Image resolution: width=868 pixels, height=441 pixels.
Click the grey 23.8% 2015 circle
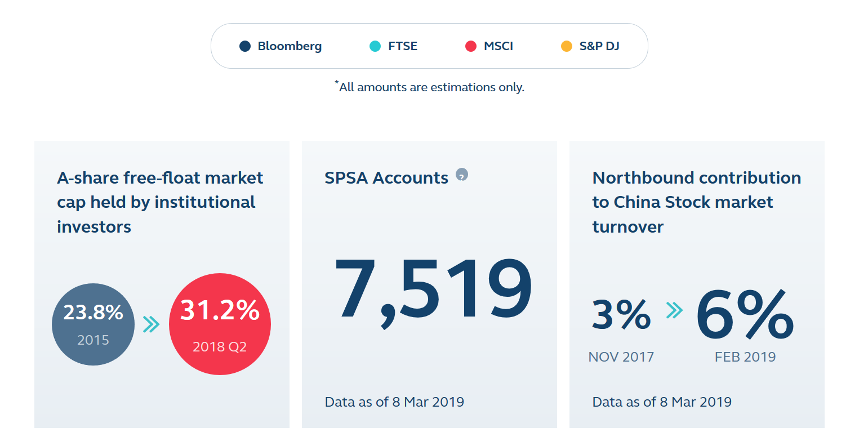coord(93,324)
